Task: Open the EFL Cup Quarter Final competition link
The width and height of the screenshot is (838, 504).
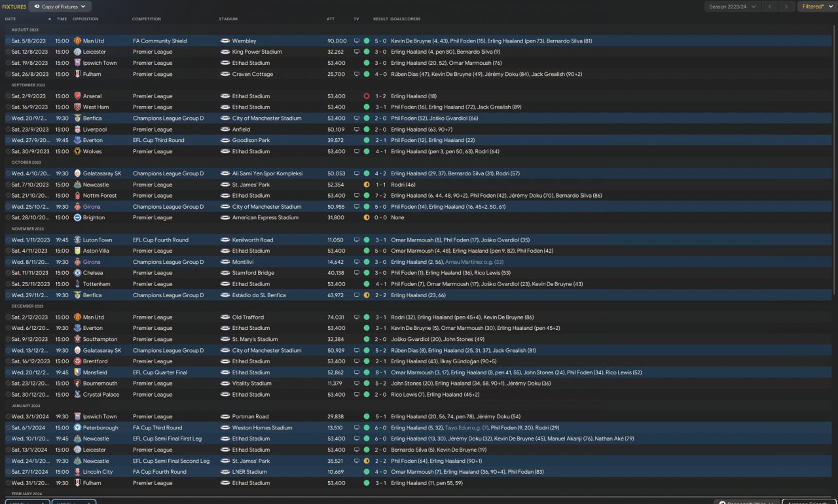Action: tap(160, 372)
